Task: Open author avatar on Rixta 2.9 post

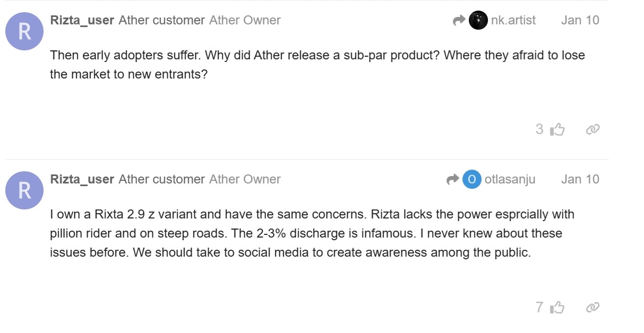Action: [x=24, y=190]
